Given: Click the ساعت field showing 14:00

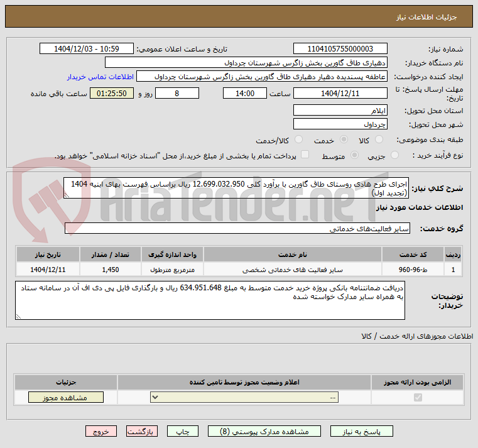Looking at the screenshot, I should click(x=245, y=94).
